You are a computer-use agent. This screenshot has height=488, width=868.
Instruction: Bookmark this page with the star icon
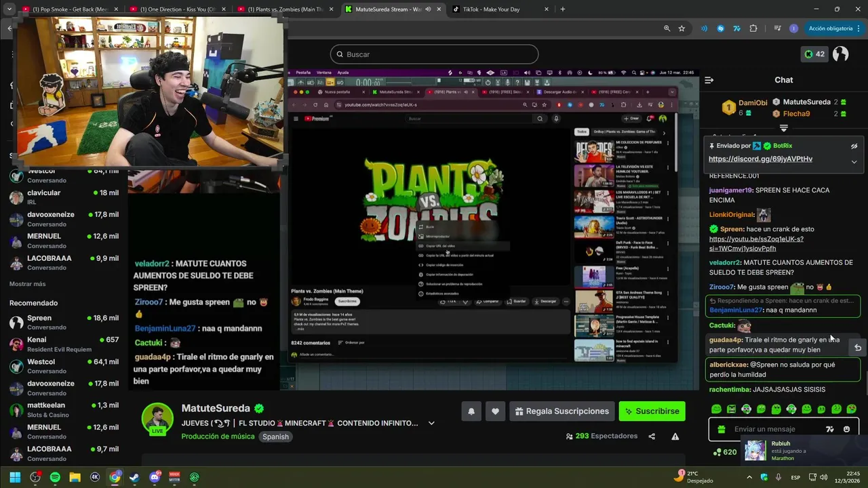[682, 28]
